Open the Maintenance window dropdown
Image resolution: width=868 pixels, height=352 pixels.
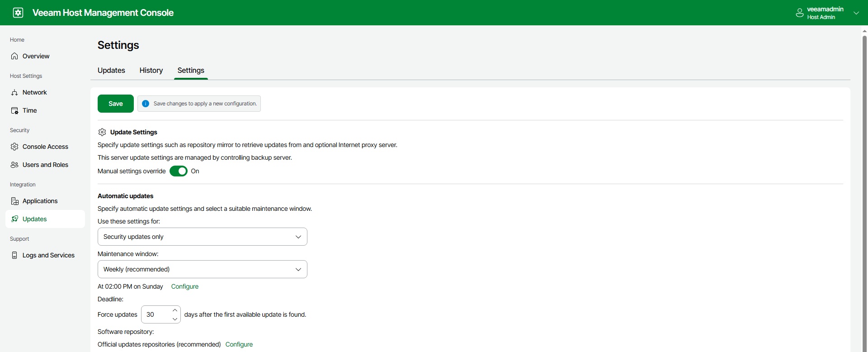click(202, 269)
